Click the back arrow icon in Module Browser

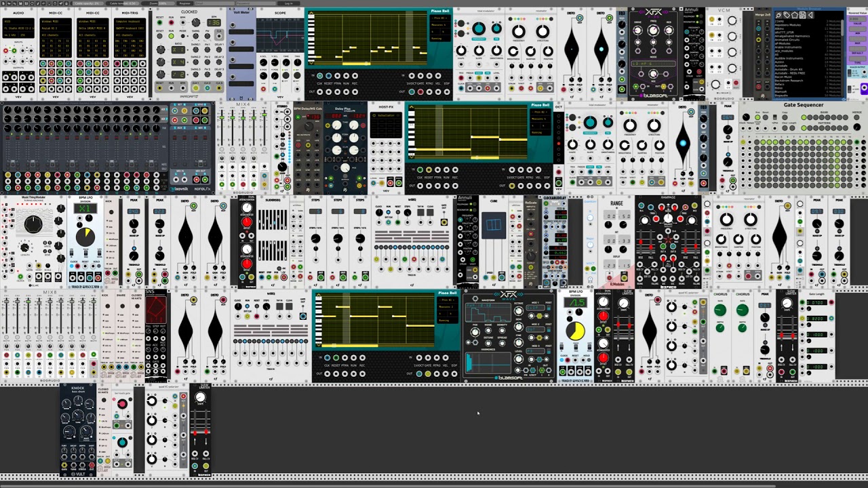[810, 15]
